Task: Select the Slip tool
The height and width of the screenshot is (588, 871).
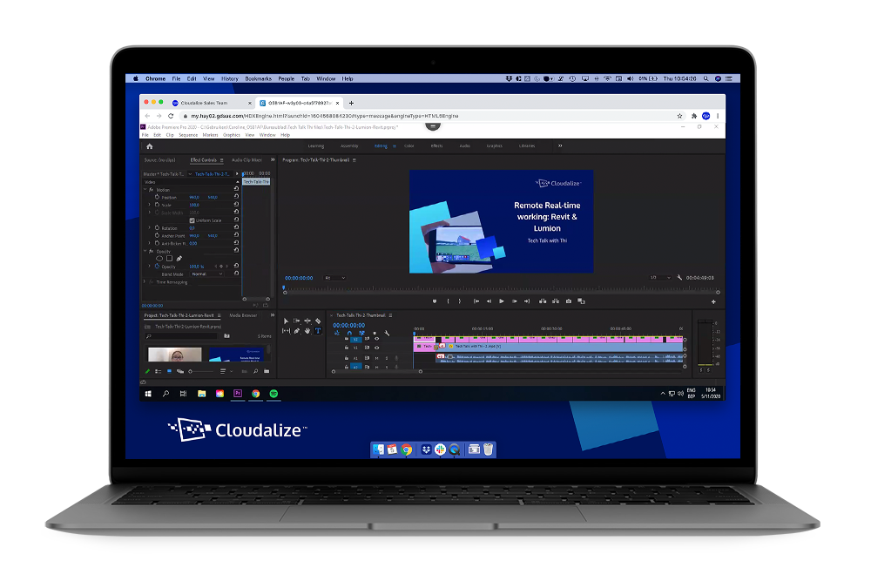Action: [x=286, y=331]
